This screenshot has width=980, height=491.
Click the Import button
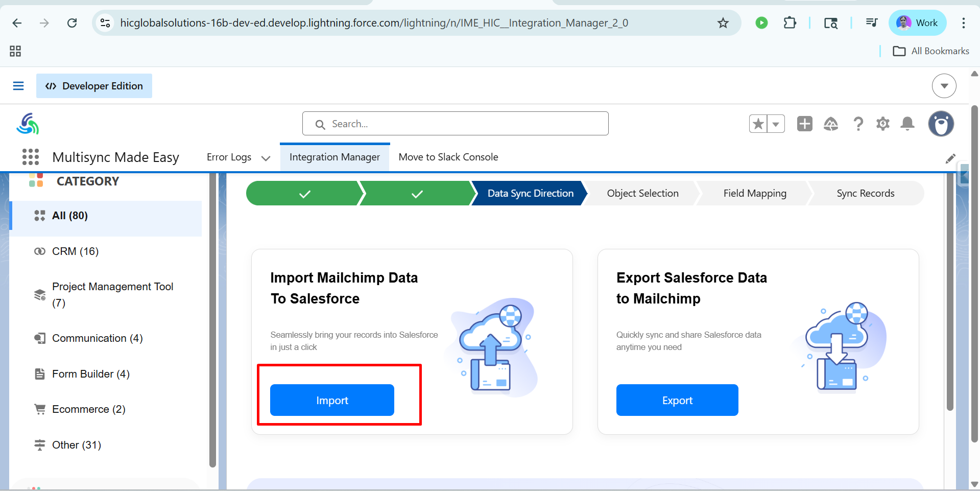tap(332, 400)
